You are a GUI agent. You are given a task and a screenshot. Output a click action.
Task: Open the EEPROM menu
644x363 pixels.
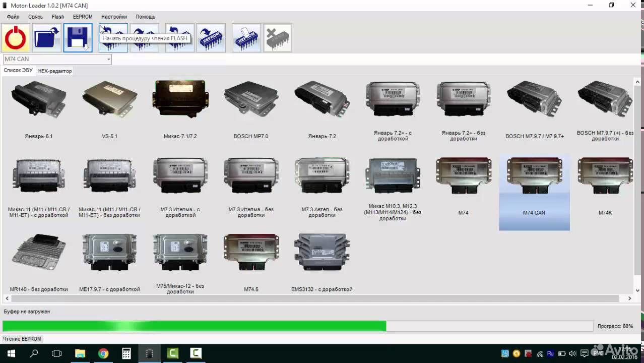point(83,17)
